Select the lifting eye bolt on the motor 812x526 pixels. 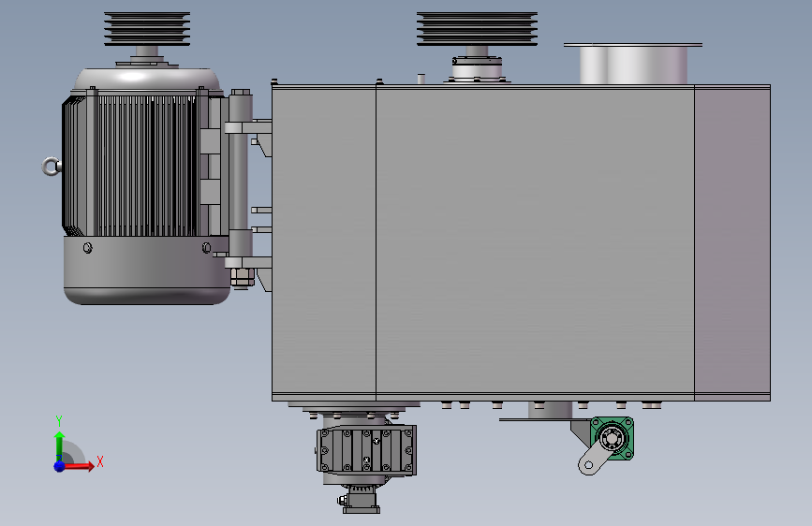click(x=51, y=167)
